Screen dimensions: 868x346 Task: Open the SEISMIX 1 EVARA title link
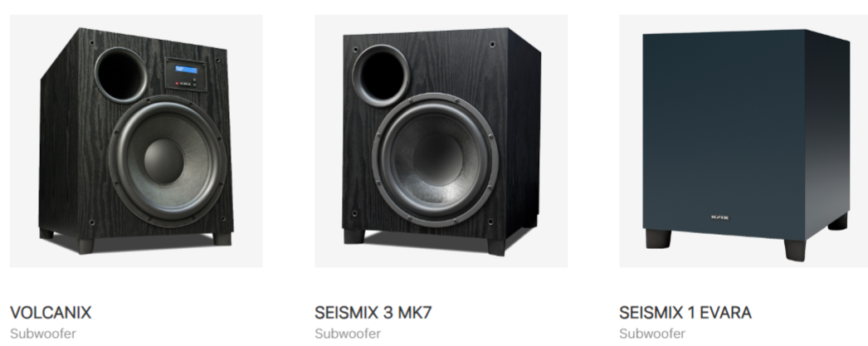(x=685, y=313)
